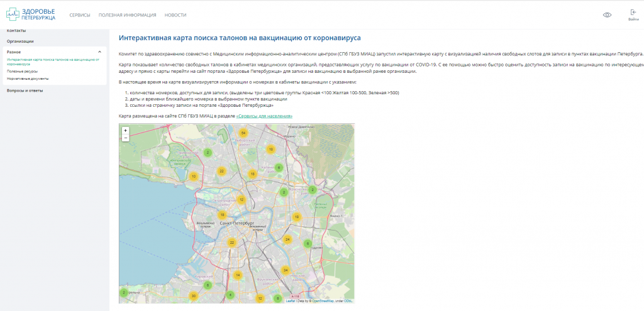Click yellow 22 marker south of Санкт-Петербург label
The width and height of the screenshot is (644, 311).
(x=232, y=243)
